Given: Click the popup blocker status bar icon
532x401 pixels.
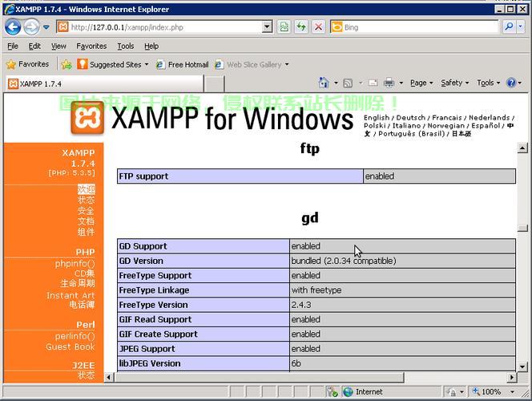Looking at the screenshot, I should [x=332, y=392].
